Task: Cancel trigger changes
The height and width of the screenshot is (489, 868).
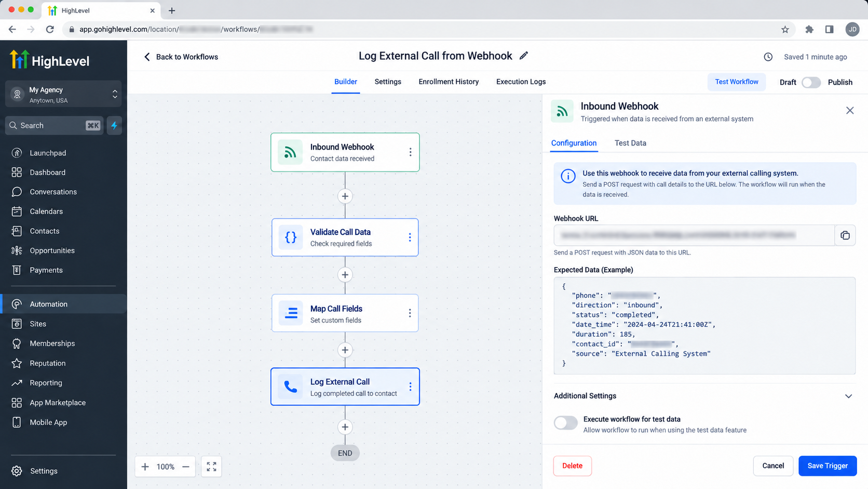Action: click(773, 466)
